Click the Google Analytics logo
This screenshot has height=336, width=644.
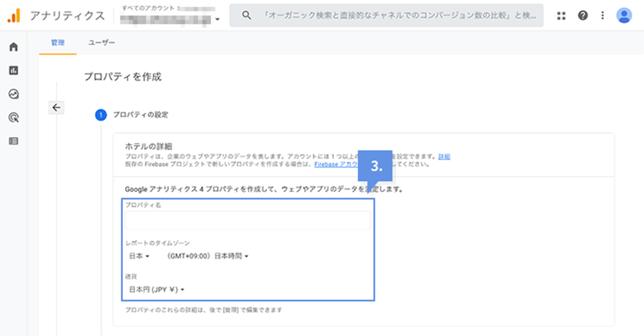coord(14,16)
